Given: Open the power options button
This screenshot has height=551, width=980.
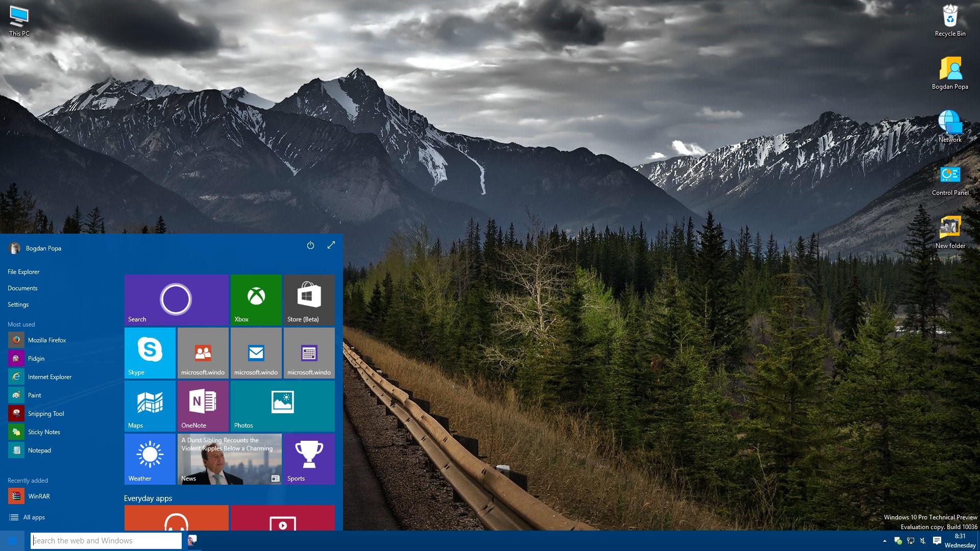Looking at the screenshot, I should [x=310, y=245].
